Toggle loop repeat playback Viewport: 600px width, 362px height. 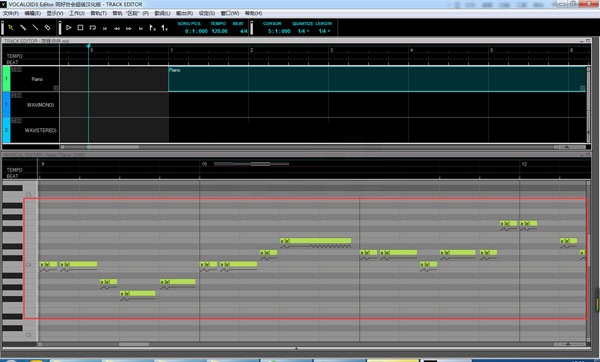point(93,28)
